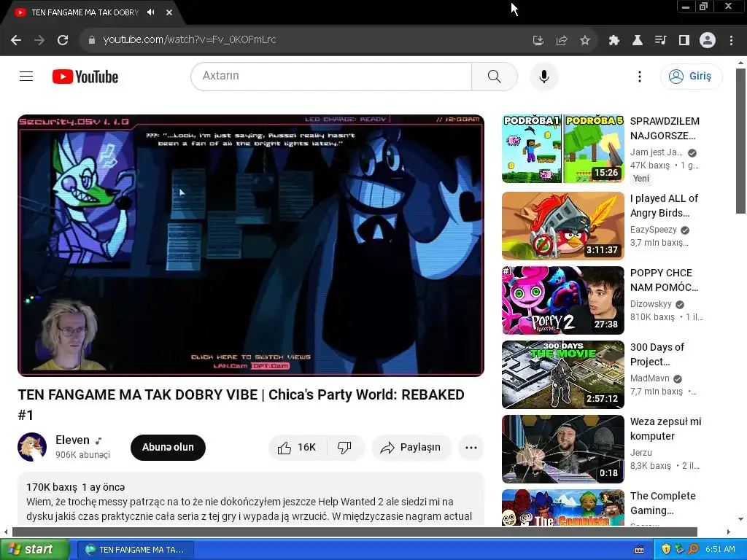Open the EazySpeezy channel name
The image size is (747, 560).
click(653, 230)
